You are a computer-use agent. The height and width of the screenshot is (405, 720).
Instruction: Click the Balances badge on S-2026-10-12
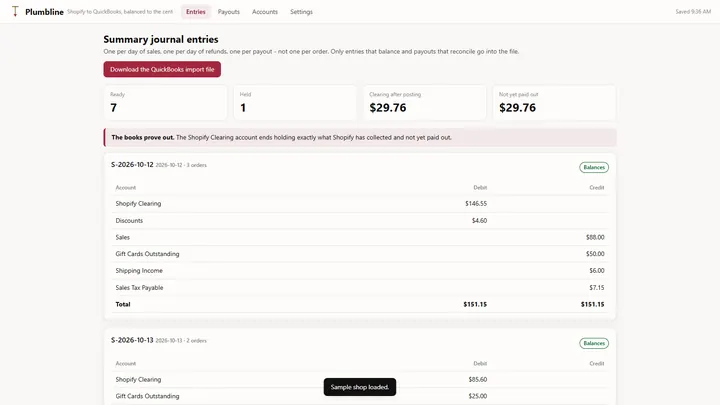594,168
